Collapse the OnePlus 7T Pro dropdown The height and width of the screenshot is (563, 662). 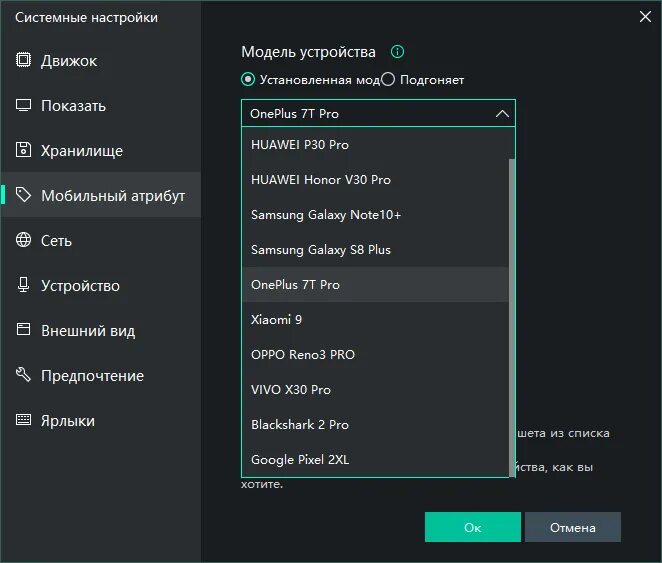point(501,114)
